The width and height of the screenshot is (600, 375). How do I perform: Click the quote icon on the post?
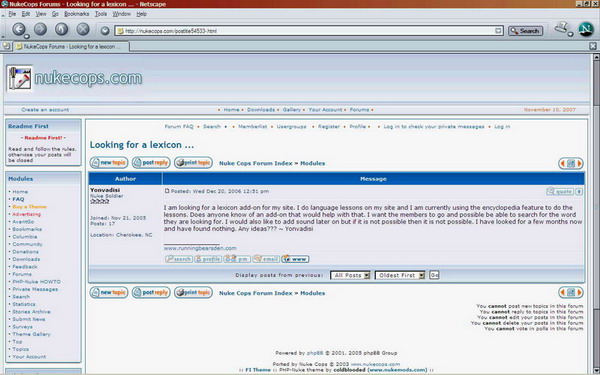[560, 191]
